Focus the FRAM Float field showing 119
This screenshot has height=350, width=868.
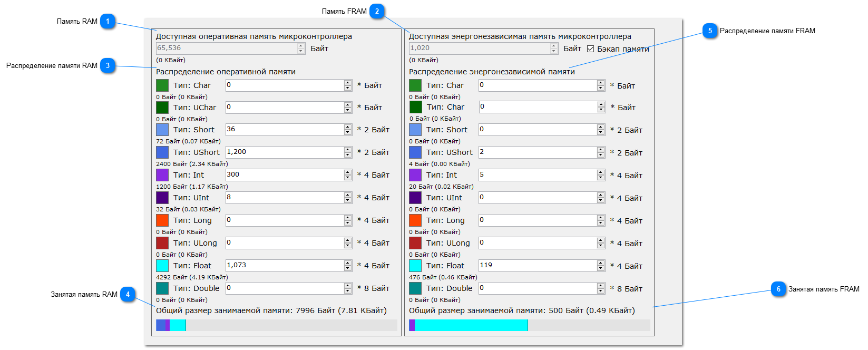(542, 266)
